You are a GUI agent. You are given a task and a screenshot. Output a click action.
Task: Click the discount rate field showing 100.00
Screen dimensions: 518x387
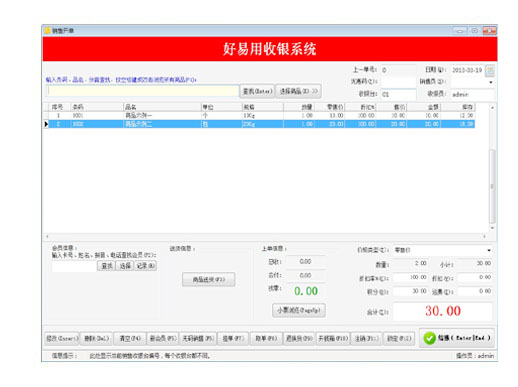click(x=411, y=277)
